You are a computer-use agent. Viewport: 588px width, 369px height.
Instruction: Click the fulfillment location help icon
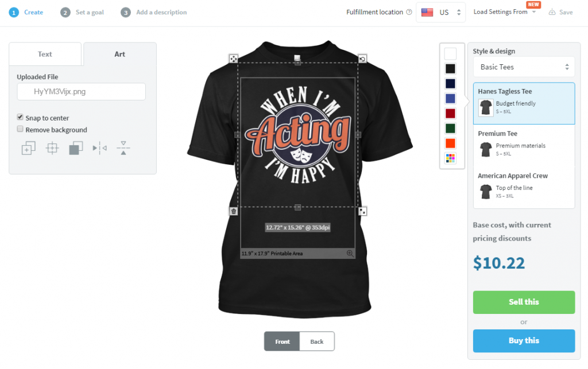409,12
